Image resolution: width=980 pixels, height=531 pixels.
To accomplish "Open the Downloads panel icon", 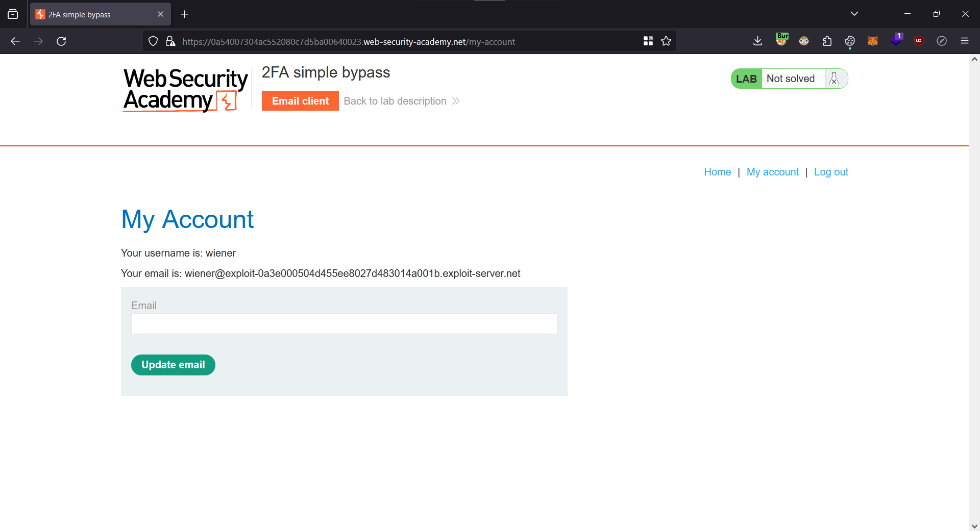I will (757, 41).
